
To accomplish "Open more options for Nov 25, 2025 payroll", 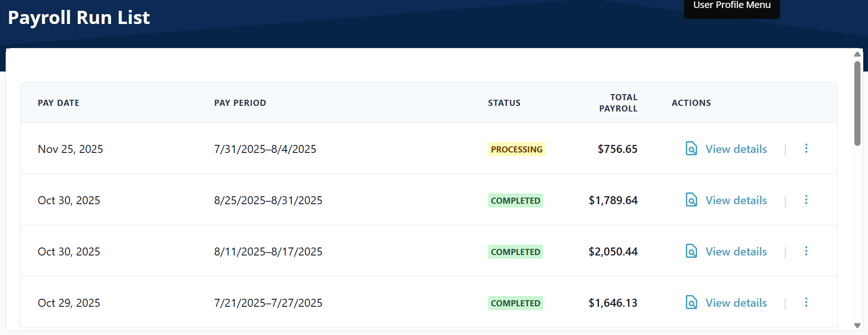I will (x=806, y=149).
